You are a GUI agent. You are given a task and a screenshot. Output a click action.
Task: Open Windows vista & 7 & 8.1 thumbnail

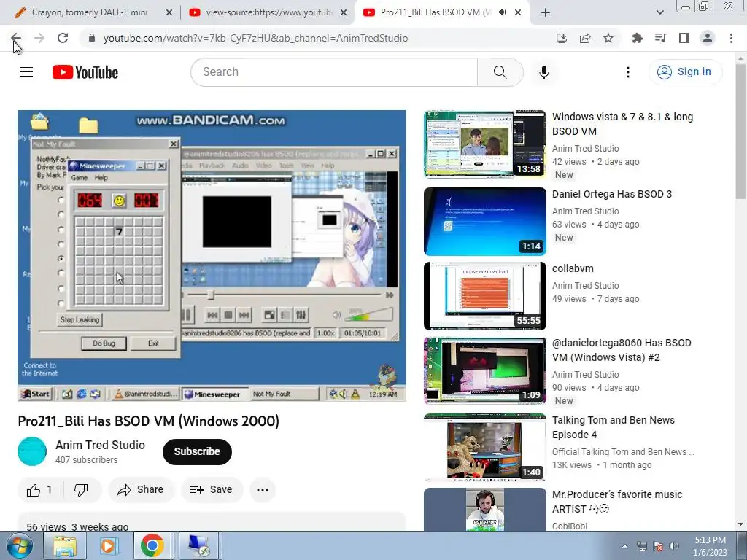tap(485, 144)
